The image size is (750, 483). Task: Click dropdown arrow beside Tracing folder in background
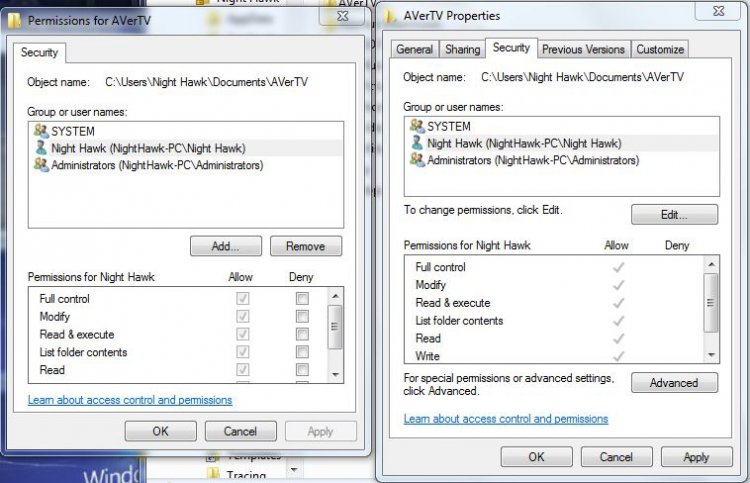(x=294, y=470)
